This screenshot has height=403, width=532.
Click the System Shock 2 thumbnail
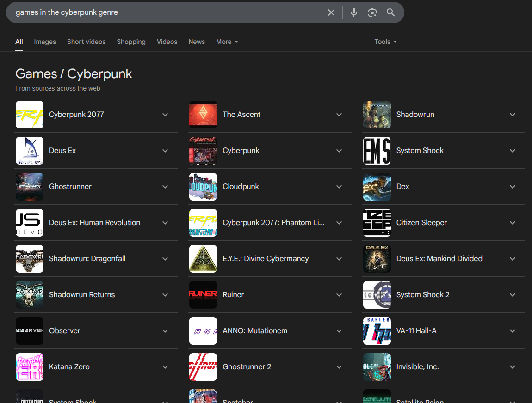point(377,295)
